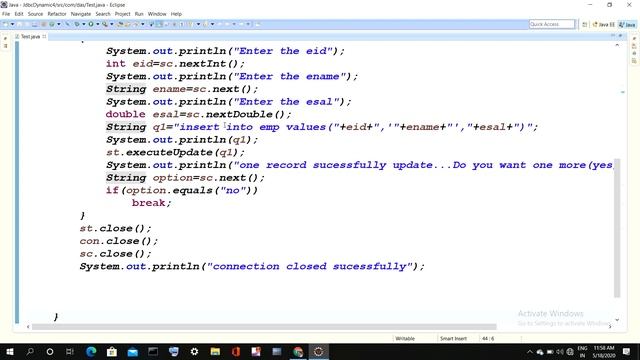Image resolution: width=640 pixels, height=360 pixels.
Task: Click the horizontal scrollbar of the editor
Action: tap(264, 327)
